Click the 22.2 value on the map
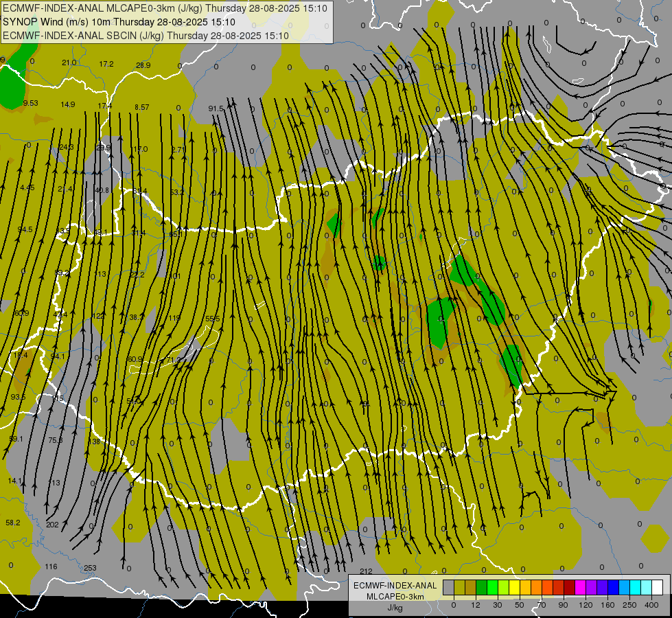The width and height of the screenshot is (672, 618). [x=137, y=275]
